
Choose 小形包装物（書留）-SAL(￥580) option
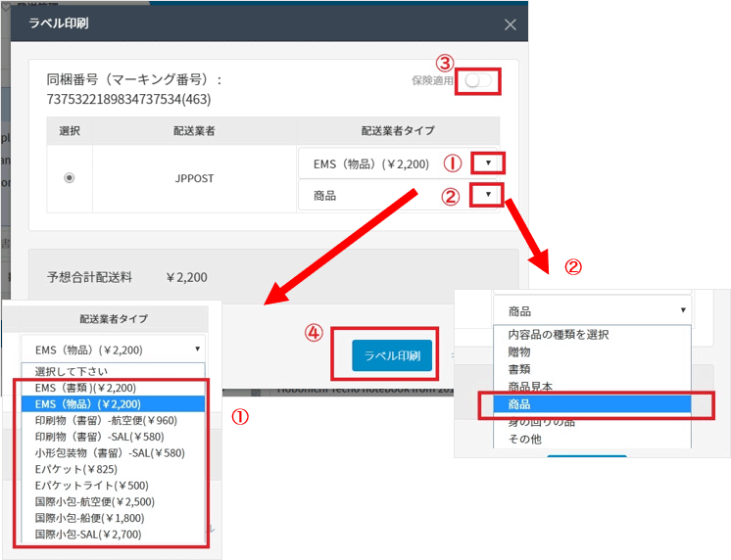pyautogui.click(x=113, y=453)
